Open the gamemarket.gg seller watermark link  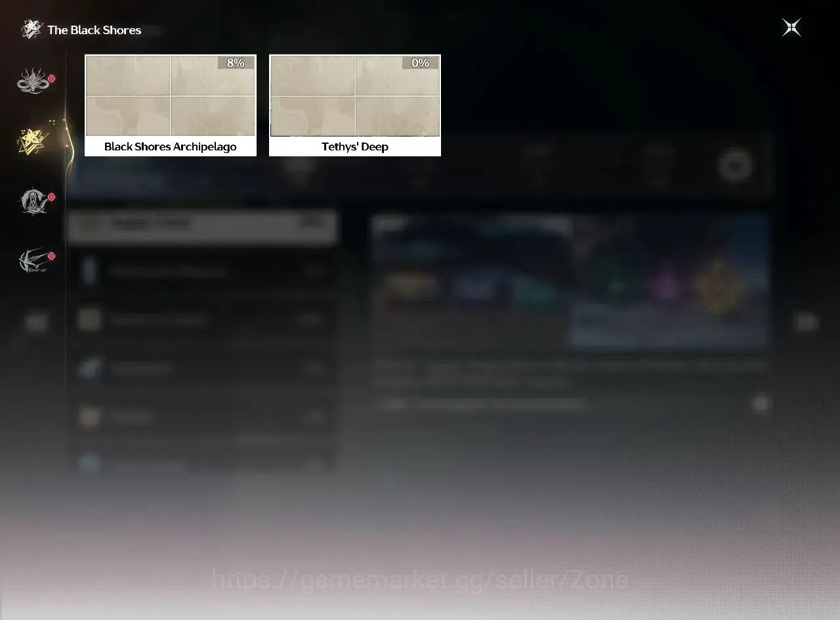tap(420, 580)
